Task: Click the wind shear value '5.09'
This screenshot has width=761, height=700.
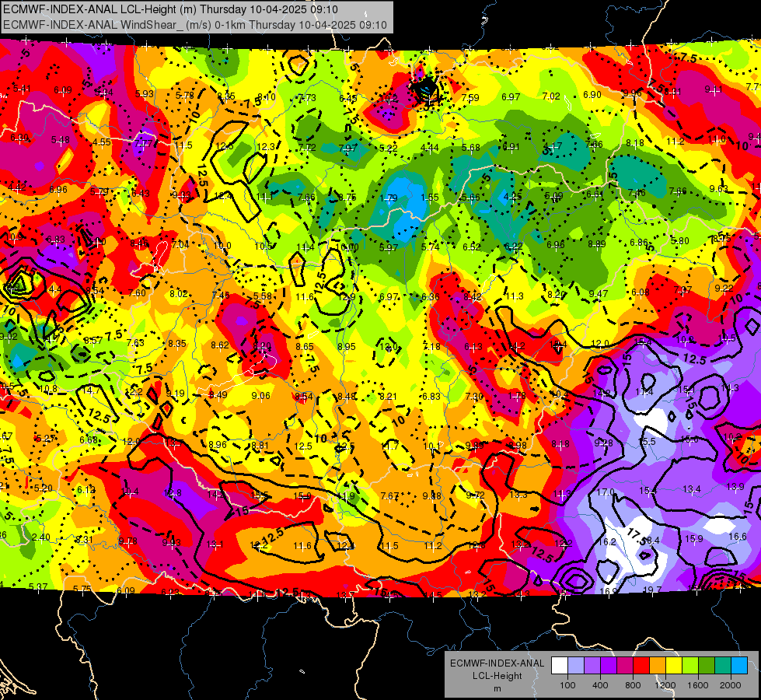Action: [x=553, y=196]
